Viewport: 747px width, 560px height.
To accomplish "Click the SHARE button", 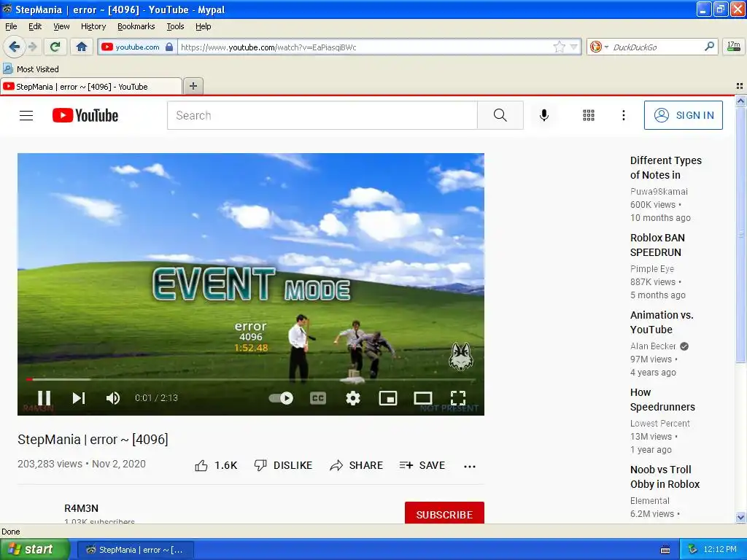I will click(x=356, y=465).
